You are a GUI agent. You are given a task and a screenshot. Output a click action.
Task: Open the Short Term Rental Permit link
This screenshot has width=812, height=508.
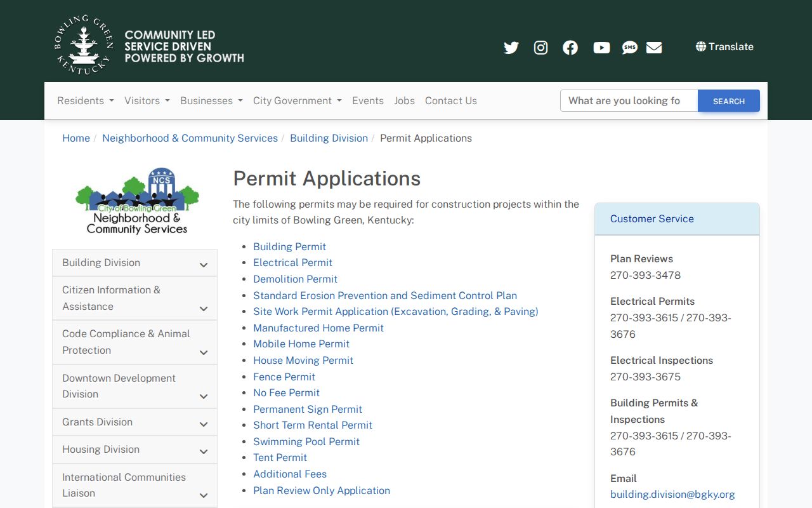tap(313, 425)
